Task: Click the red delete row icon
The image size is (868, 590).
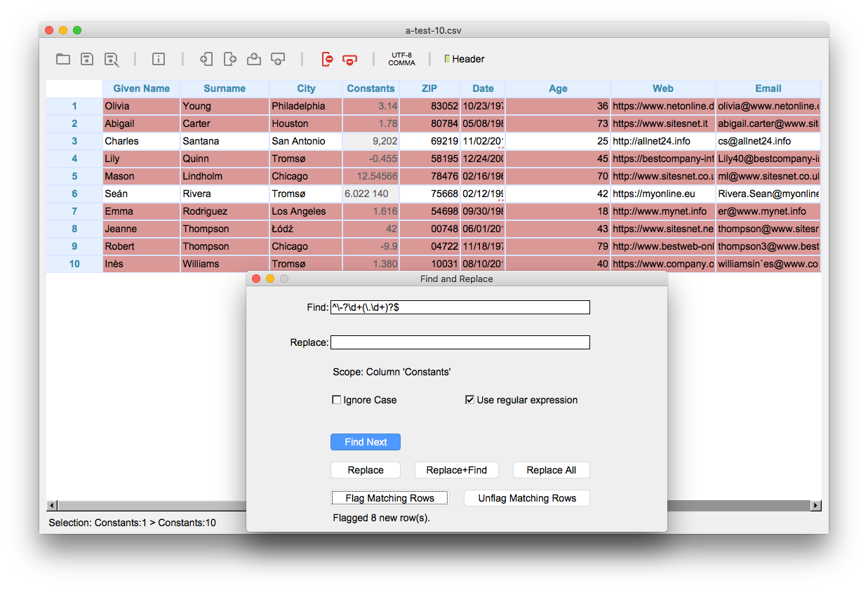Action: click(349, 60)
